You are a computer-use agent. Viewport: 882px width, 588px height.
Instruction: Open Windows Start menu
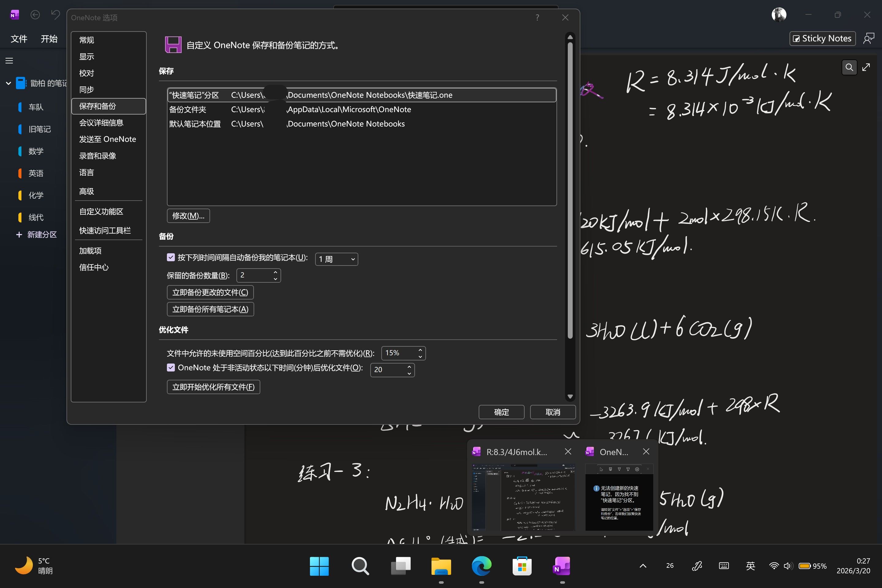(319, 566)
